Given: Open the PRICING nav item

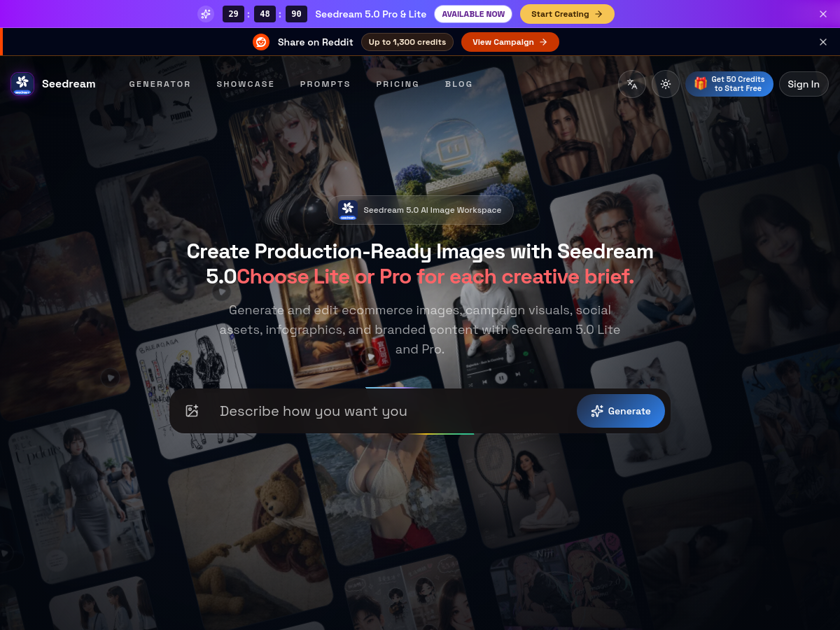Looking at the screenshot, I should (x=398, y=84).
